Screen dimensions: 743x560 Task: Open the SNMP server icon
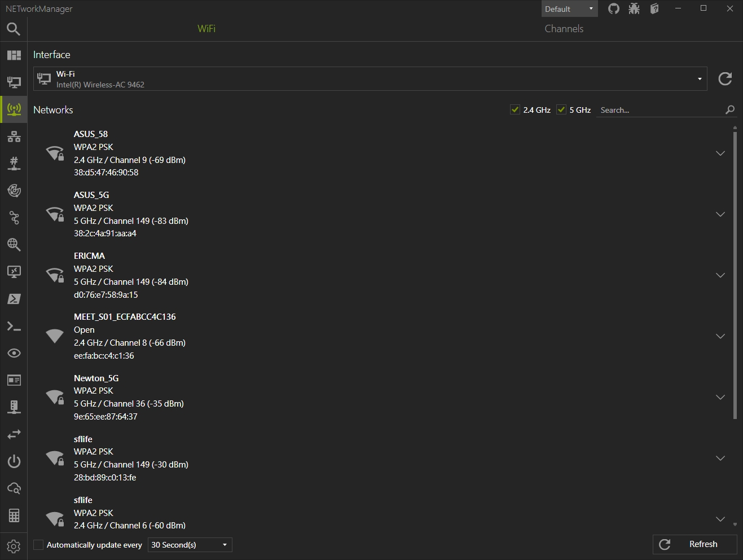[14, 407]
